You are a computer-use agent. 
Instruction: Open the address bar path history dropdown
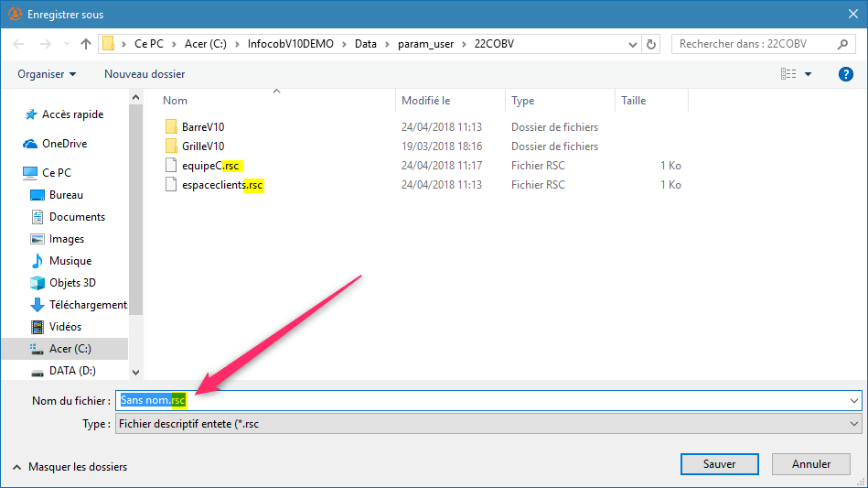click(630, 44)
